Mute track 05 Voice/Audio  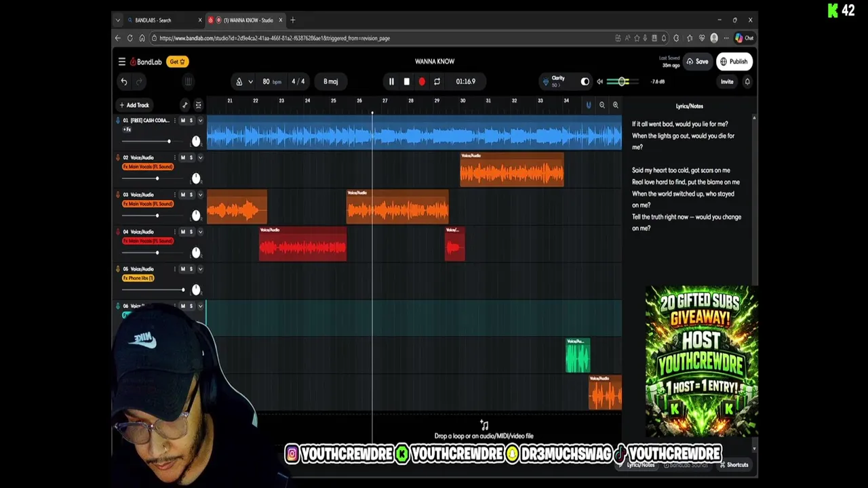coord(182,269)
